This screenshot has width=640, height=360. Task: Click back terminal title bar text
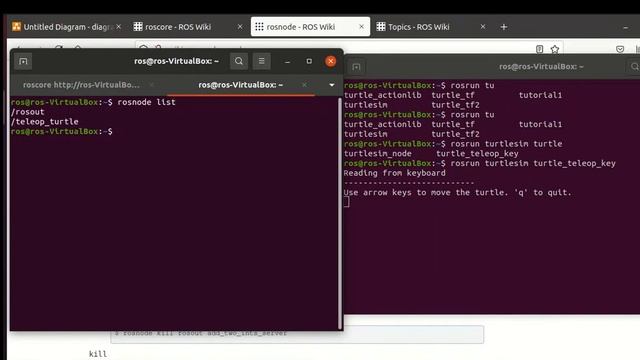541,67
